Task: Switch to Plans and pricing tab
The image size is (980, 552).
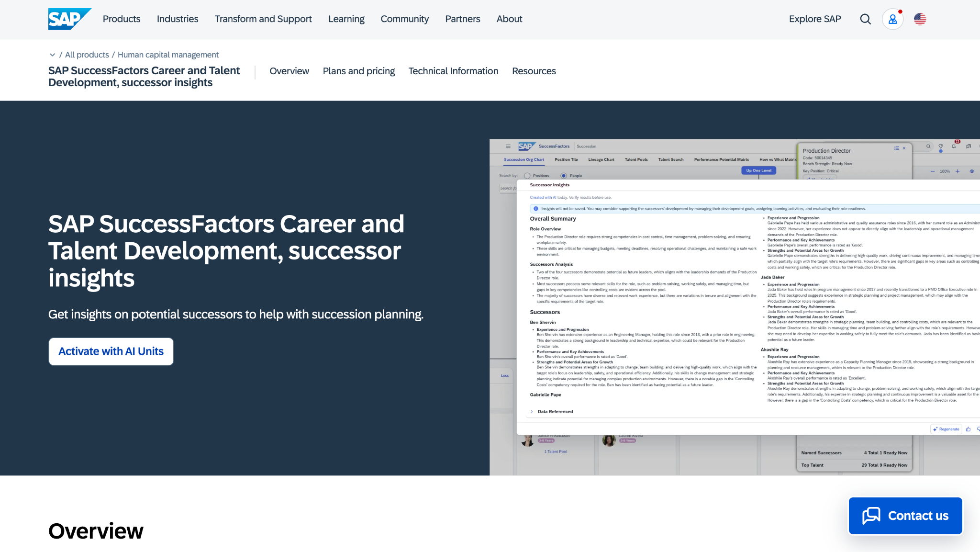Action: [x=359, y=71]
